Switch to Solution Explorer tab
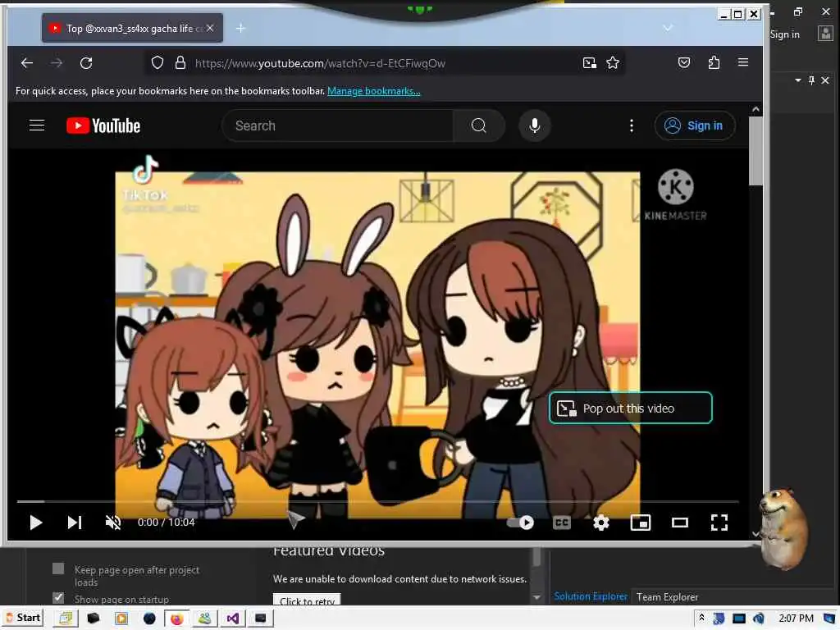 pos(591,596)
